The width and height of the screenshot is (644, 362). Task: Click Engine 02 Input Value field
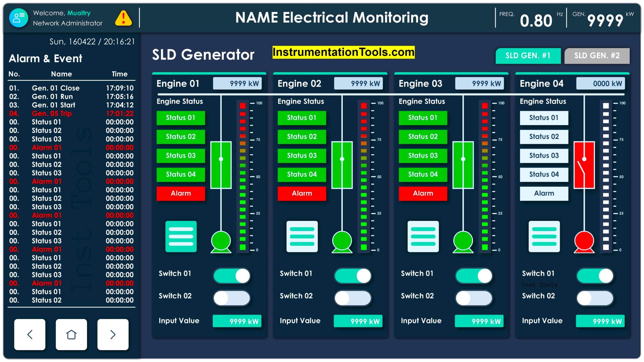pos(358,321)
